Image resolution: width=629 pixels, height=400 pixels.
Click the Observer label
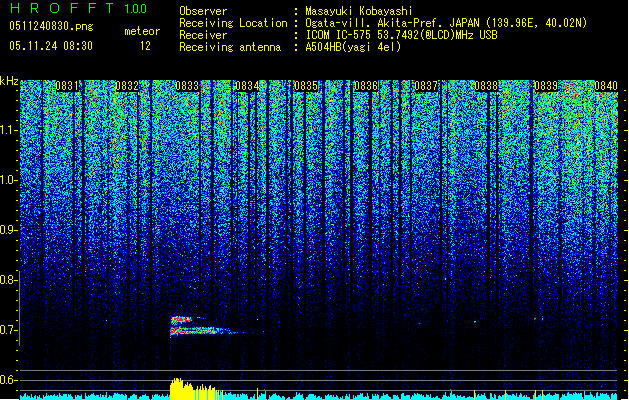point(203,11)
